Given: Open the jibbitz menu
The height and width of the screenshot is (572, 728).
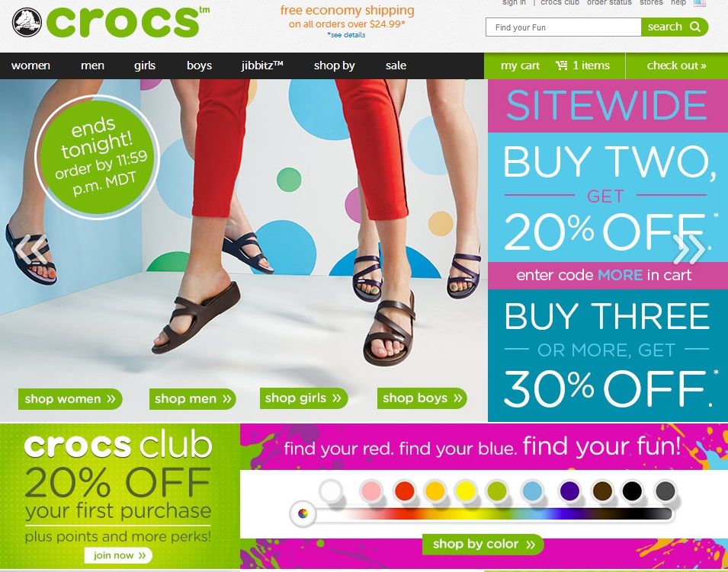Looking at the screenshot, I should click(262, 66).
